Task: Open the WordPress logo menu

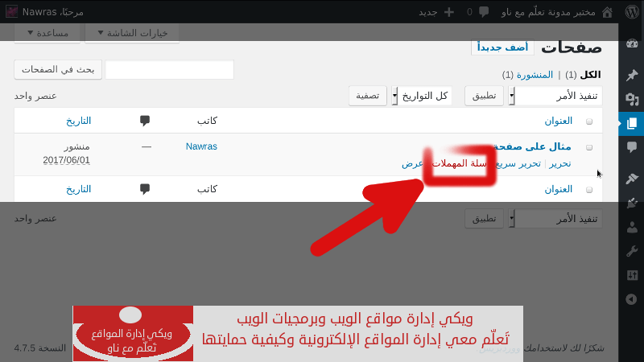Action: tap(630, 12)
